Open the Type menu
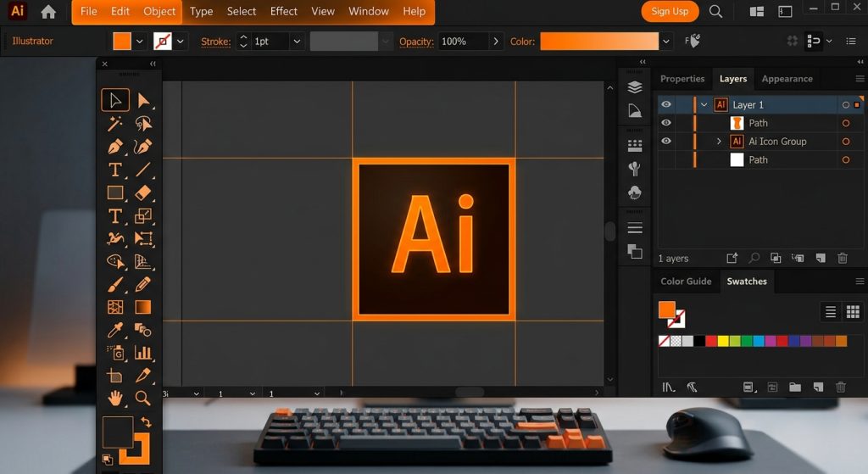Screen dimensions: 868x474 pos(202,11)
